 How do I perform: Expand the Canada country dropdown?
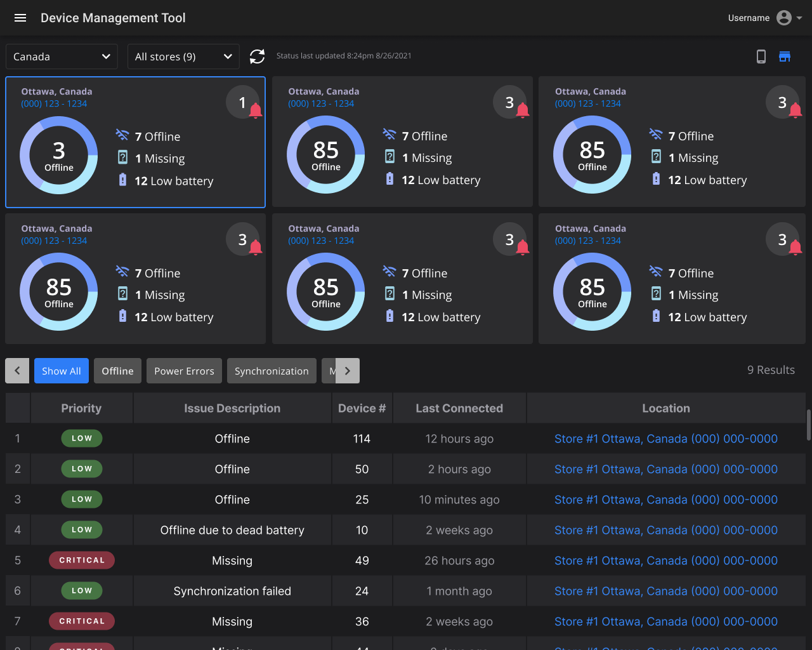62,56
